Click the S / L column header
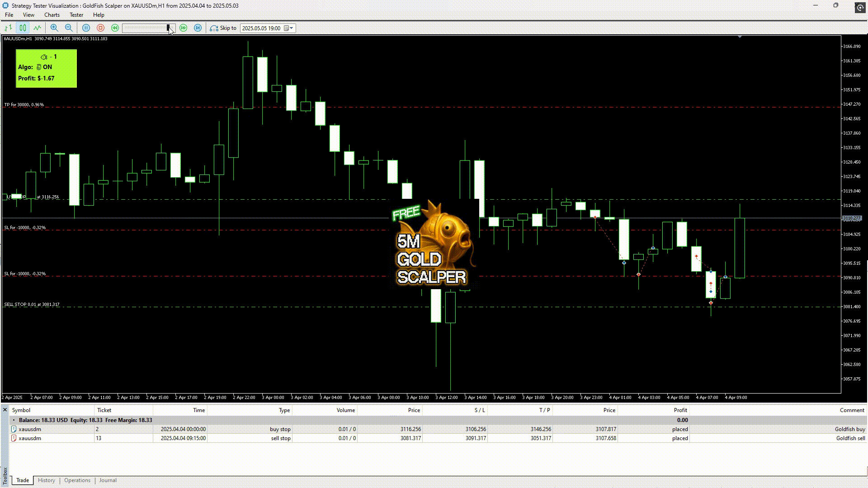This screenshot has width=868, height=488. click(x=455, y=410)
